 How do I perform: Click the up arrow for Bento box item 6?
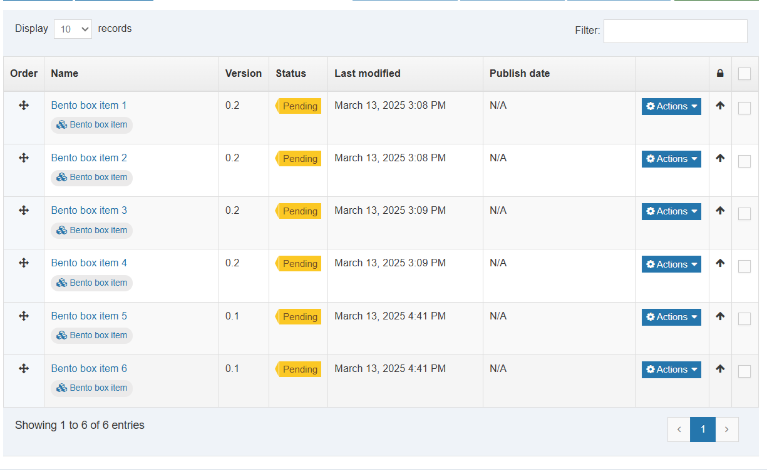(720, 369)
